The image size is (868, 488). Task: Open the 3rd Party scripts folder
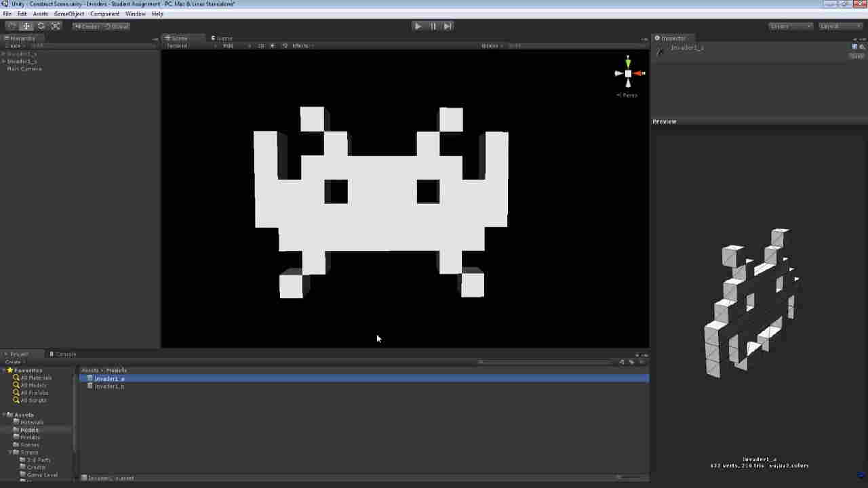[x=38, y=460]
